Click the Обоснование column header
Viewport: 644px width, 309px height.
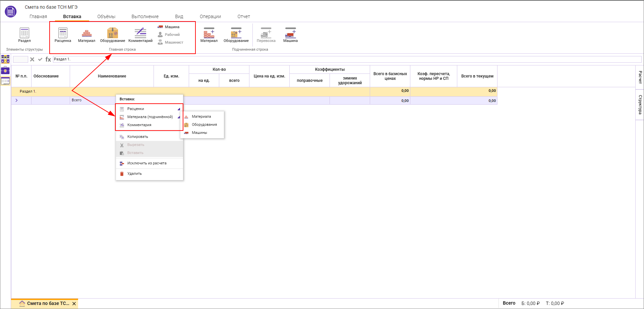coord(51,76)
